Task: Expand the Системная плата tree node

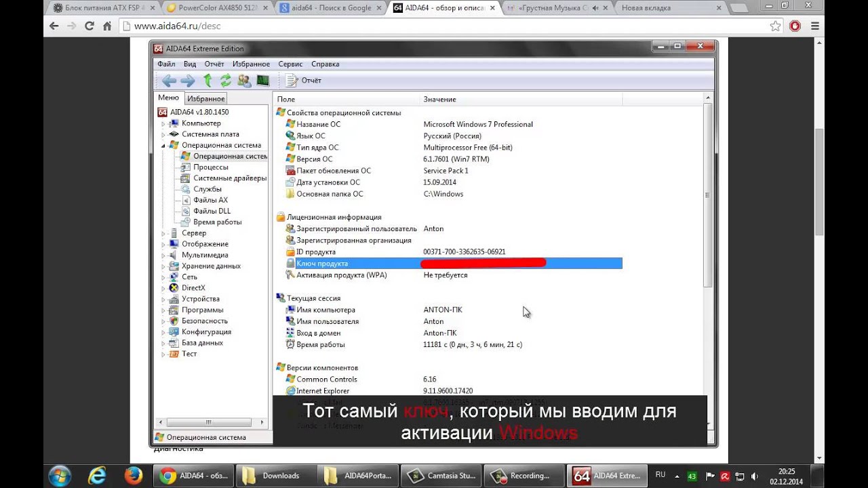Action: (163, 135)
